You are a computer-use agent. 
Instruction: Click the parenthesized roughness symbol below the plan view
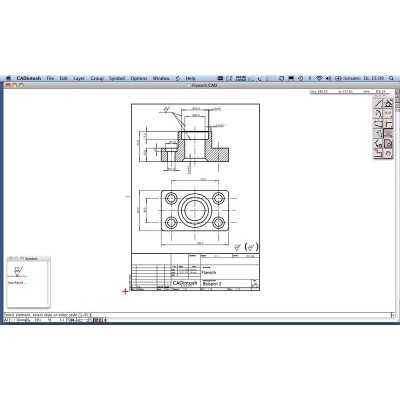(x=251, y=247)
